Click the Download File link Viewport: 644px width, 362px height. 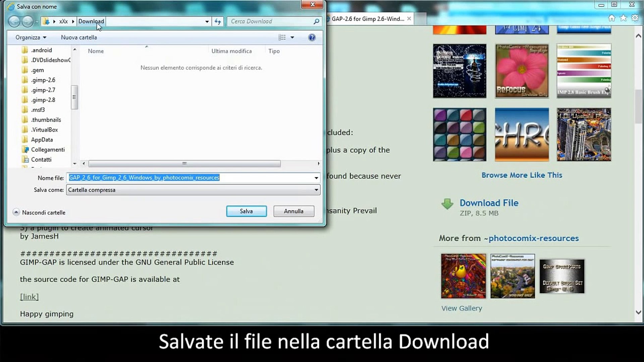(x=489, y=203)
